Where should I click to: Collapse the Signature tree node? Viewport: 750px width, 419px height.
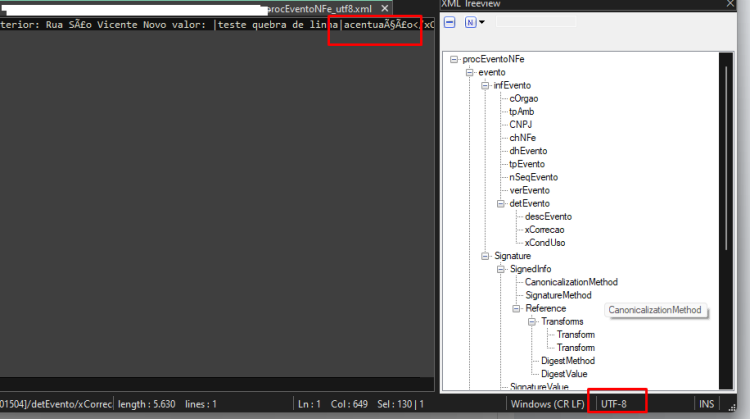485,256
